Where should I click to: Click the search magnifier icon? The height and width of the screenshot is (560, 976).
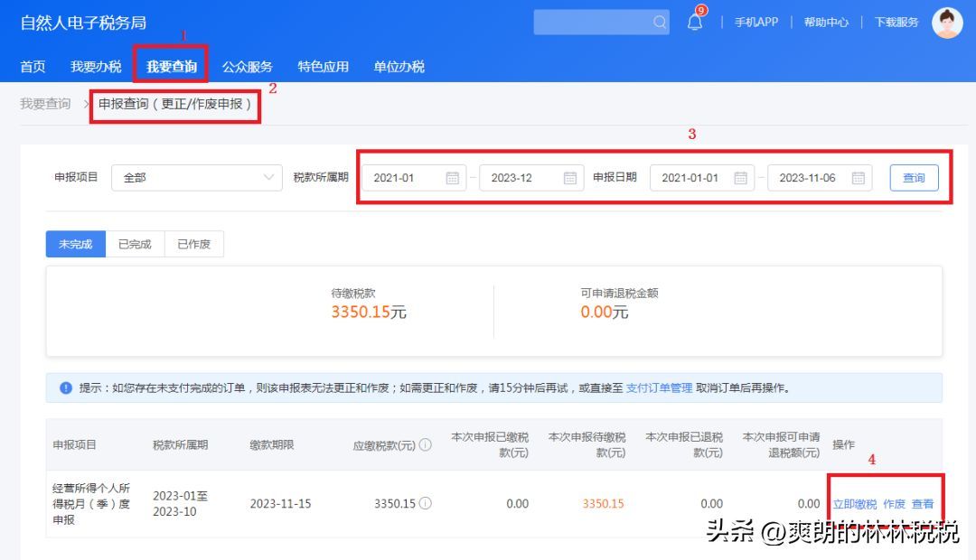coord(659,22)
